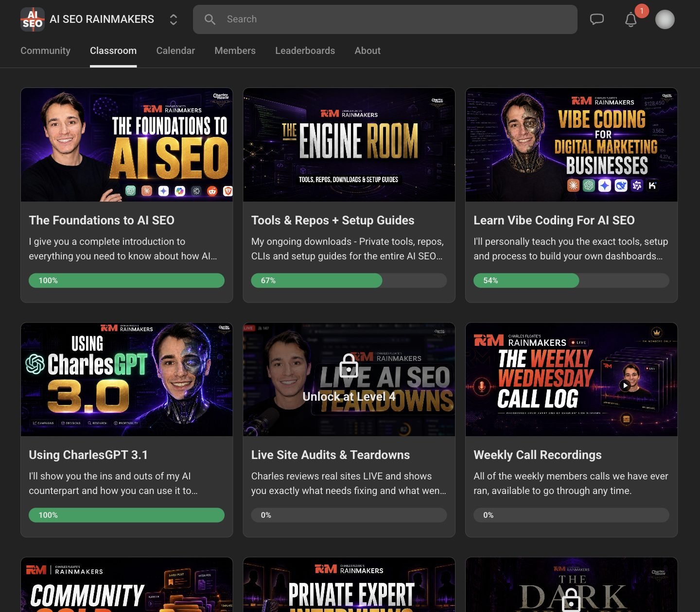Click the 100% progress bar under Using CharlesGPT 3.1
The height and width of the screenshot is (612, 700).
[x=126, y=515]
